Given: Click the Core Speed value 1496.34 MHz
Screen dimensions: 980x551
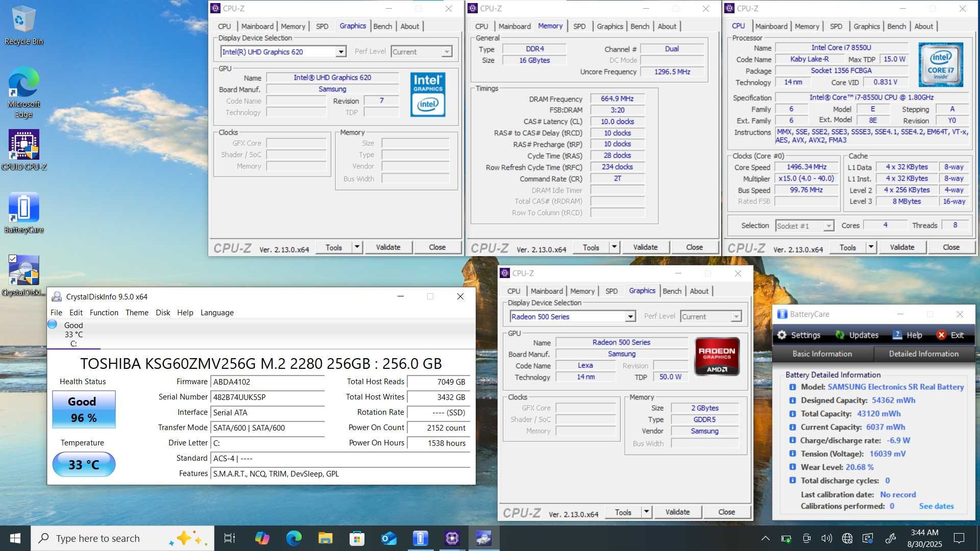Looking at the screenshot, I should (806, 167).
